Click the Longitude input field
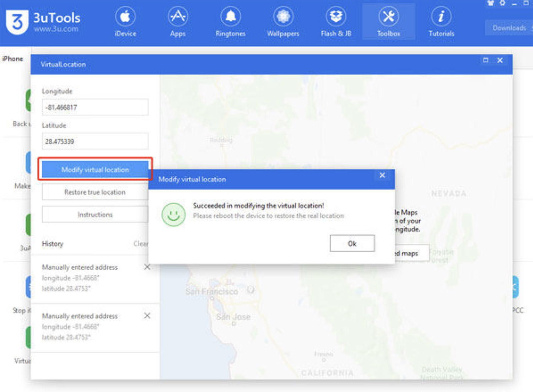Screen dimensions: 533x392 click(95, 107)
